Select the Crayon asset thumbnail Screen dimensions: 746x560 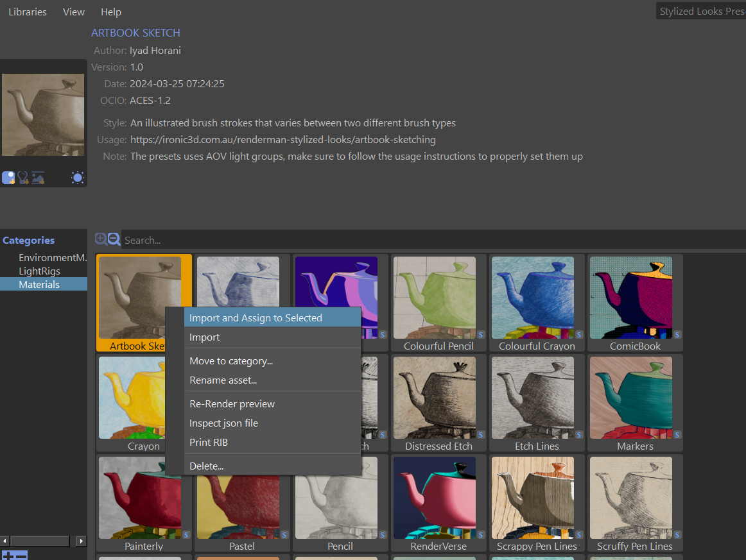pyautogui.click(x=132, y=398)
